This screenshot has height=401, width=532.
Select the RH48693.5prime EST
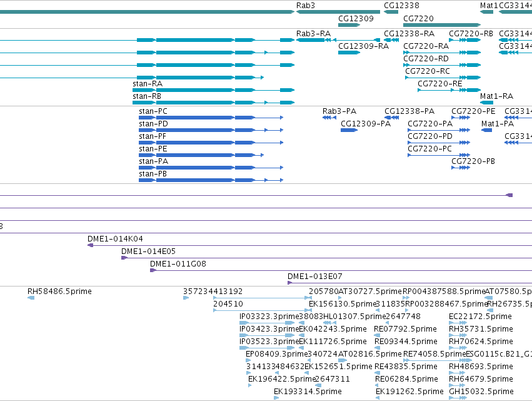click(x=458, y=373)
